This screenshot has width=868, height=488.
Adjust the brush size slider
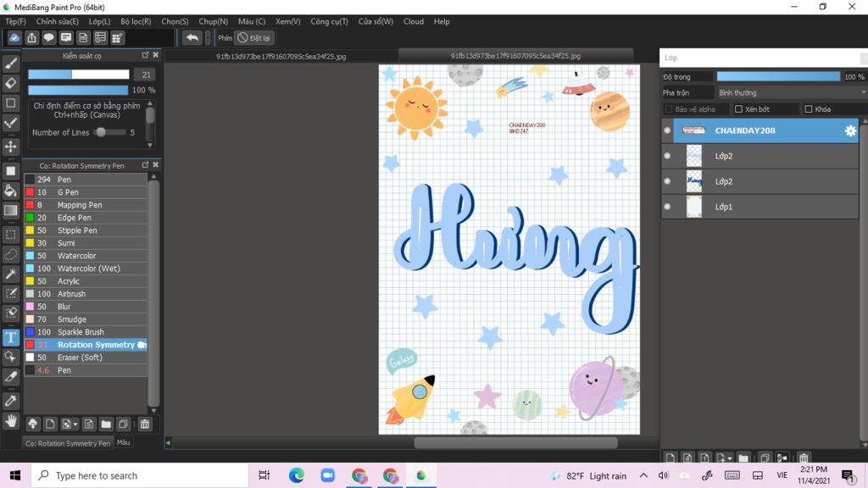click(x=79, y=75)
